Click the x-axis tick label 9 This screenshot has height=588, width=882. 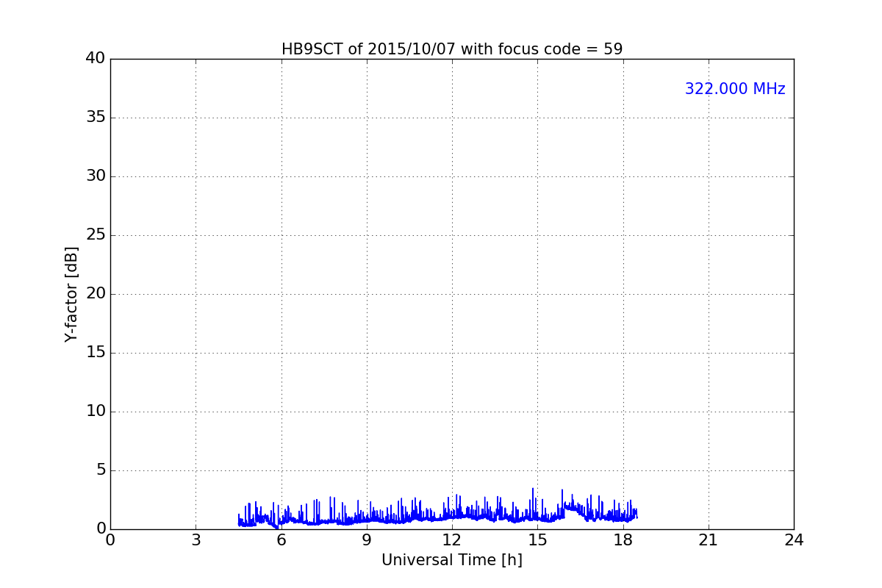point(367,540)
